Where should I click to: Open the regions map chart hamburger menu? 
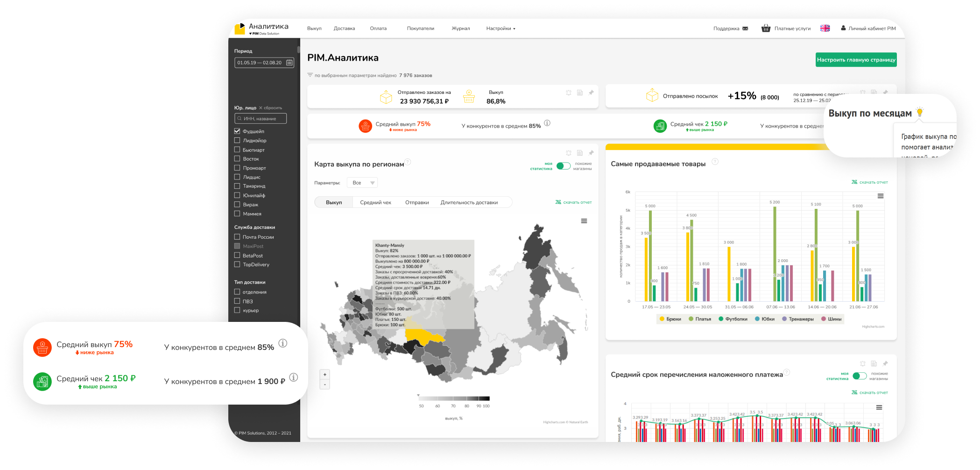(584, 221)
